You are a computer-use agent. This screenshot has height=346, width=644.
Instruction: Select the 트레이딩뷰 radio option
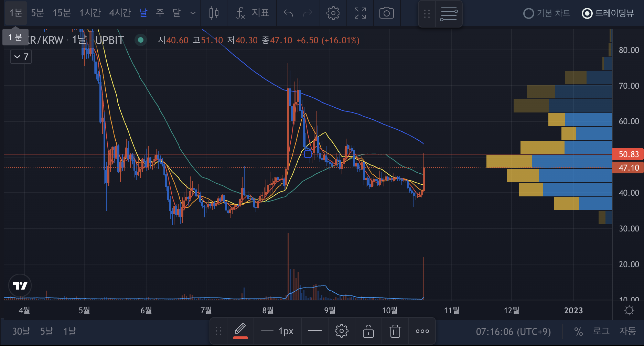[x=608, y=13]
